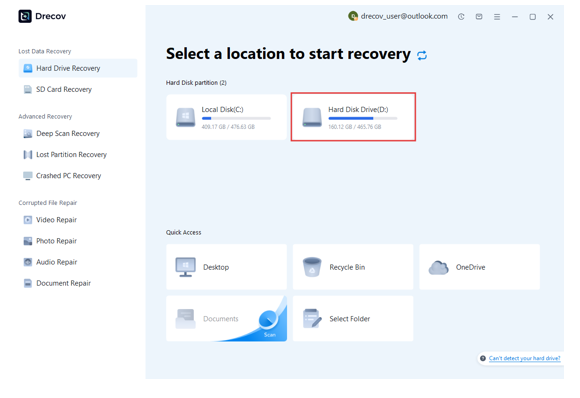Click the 409.17 GB / 476.63 GB text
The height and width of the screenshot is (398, 580).
pyautogui.click(x=228, y=127)
